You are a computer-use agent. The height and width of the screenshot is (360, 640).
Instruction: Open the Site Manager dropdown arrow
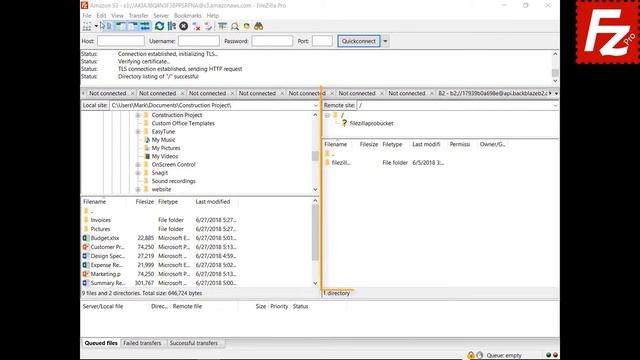pos(96,27)
